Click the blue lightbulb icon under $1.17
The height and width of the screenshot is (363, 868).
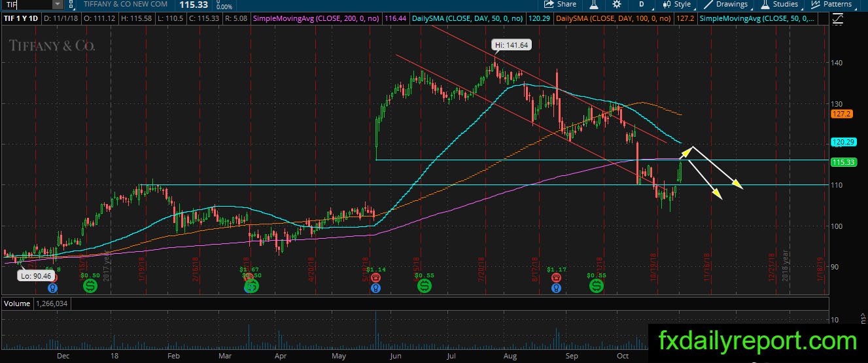point(556,287)
